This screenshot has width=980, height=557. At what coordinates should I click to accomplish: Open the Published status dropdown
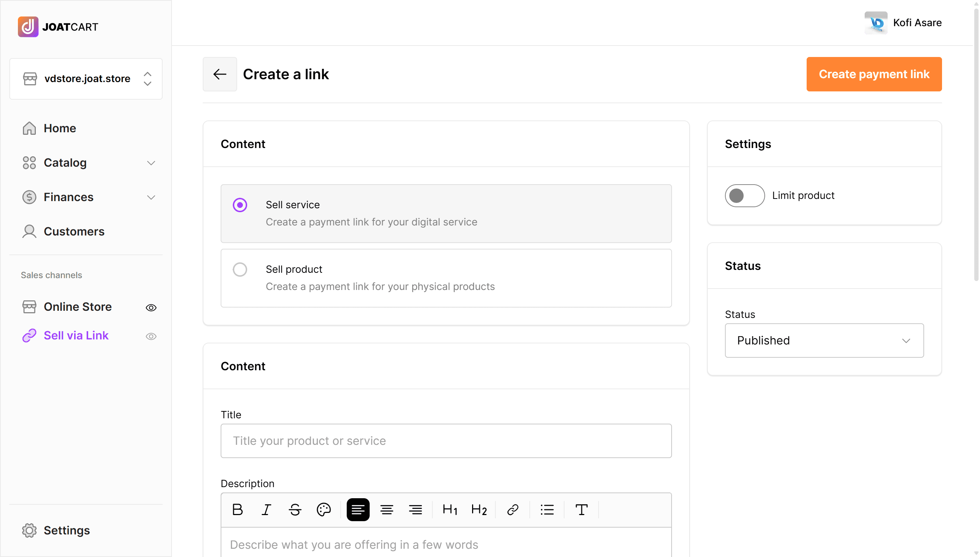point(824,341)
